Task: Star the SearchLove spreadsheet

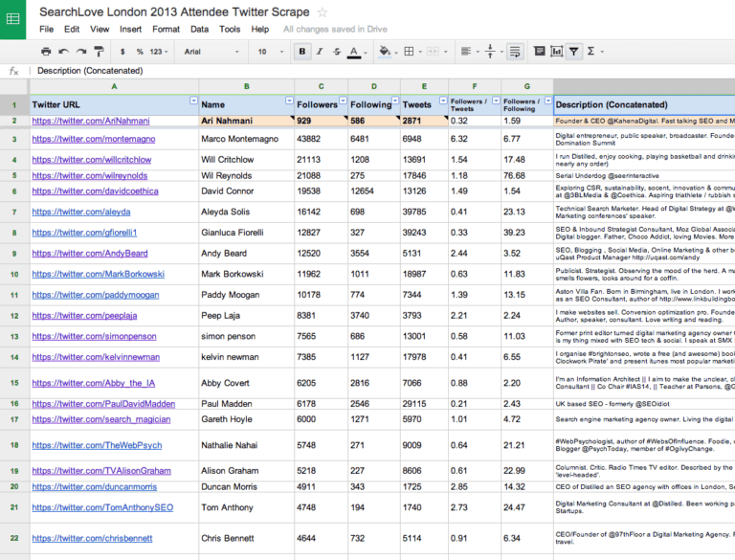Action: click(x=322, y=12)
